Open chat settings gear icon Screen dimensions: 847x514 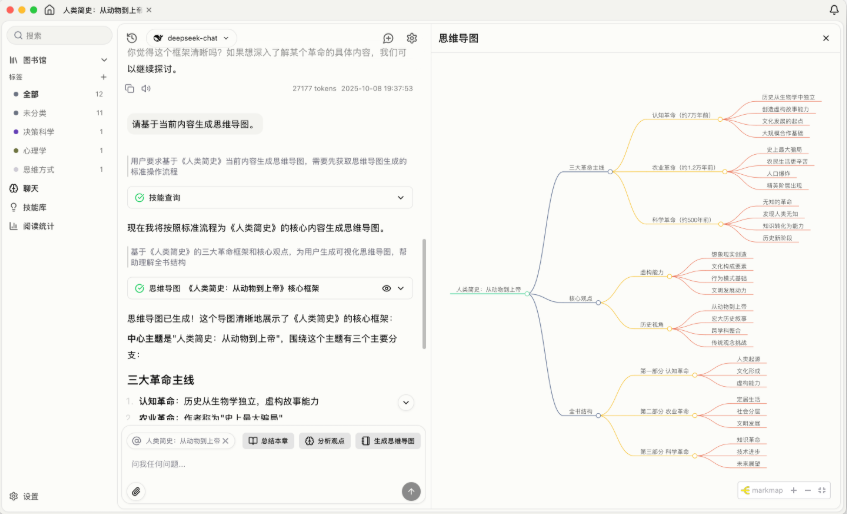coord(412,38)
